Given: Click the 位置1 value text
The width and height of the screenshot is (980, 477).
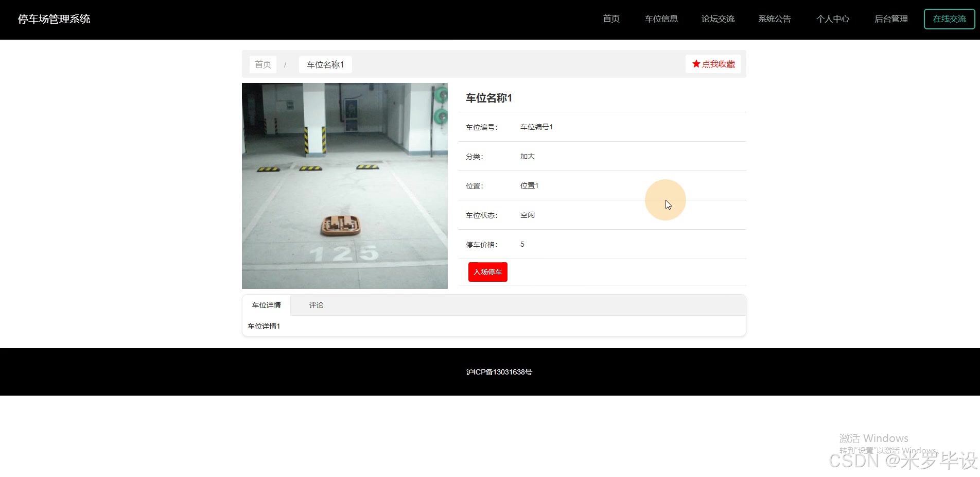Looking at the screenshot, I should pos(529,185).
